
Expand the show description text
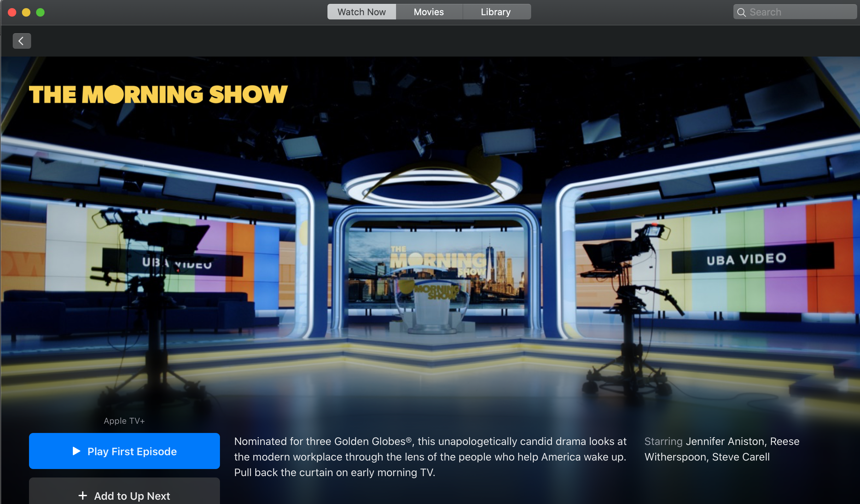coord(430,457)
